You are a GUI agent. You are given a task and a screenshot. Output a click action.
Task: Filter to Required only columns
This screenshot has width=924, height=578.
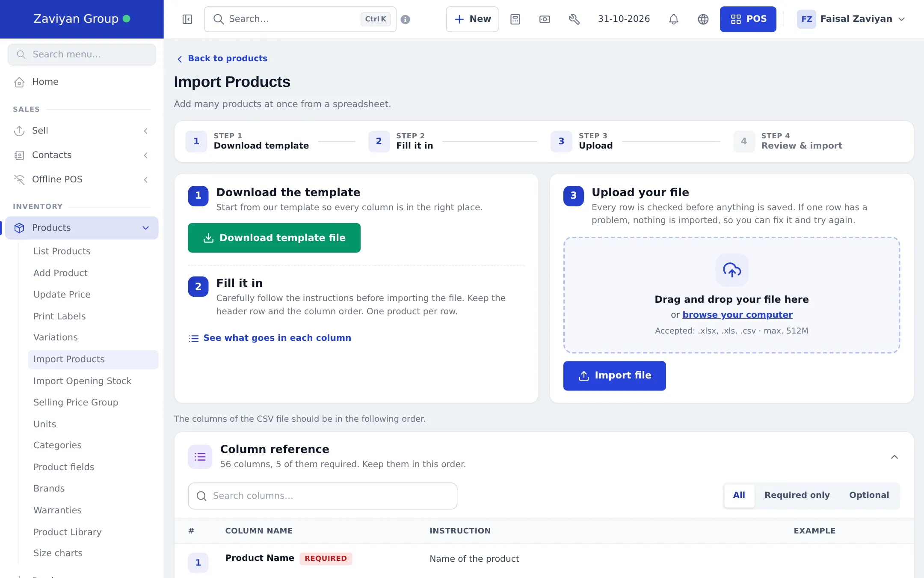click(797, 495)
